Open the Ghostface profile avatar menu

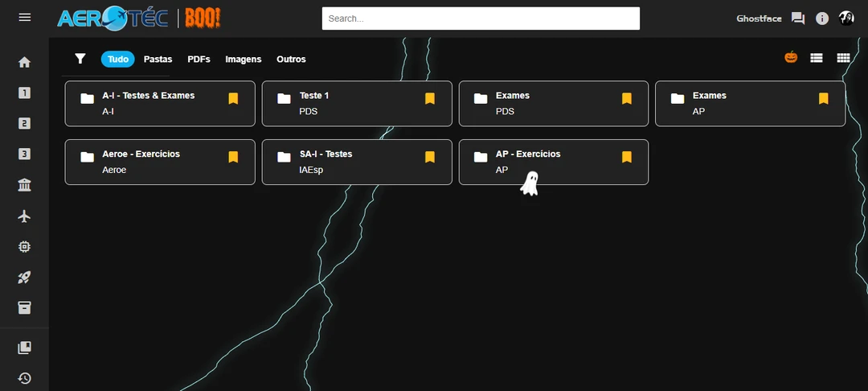click(846, 18)
